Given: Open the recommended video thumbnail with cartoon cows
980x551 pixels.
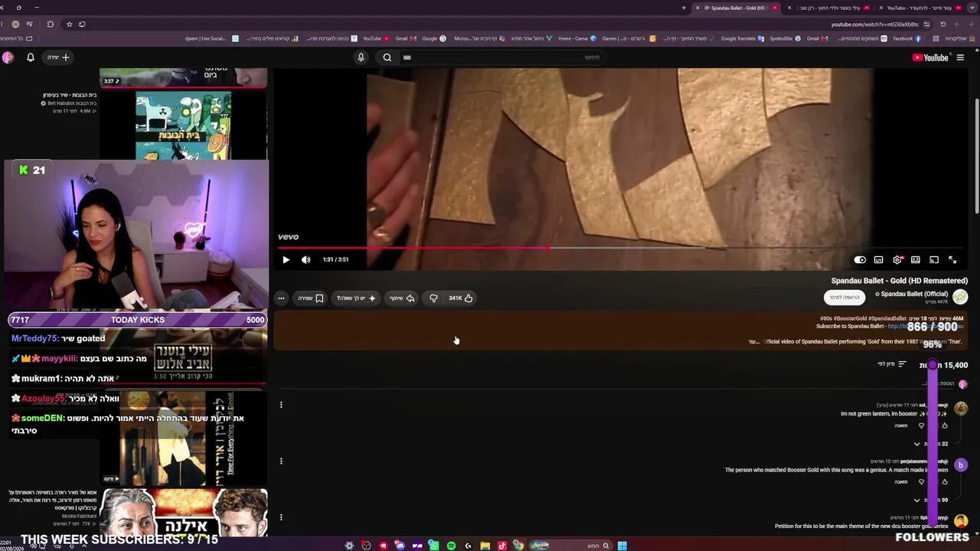Looking at the screenshot, I should (184, 126).
